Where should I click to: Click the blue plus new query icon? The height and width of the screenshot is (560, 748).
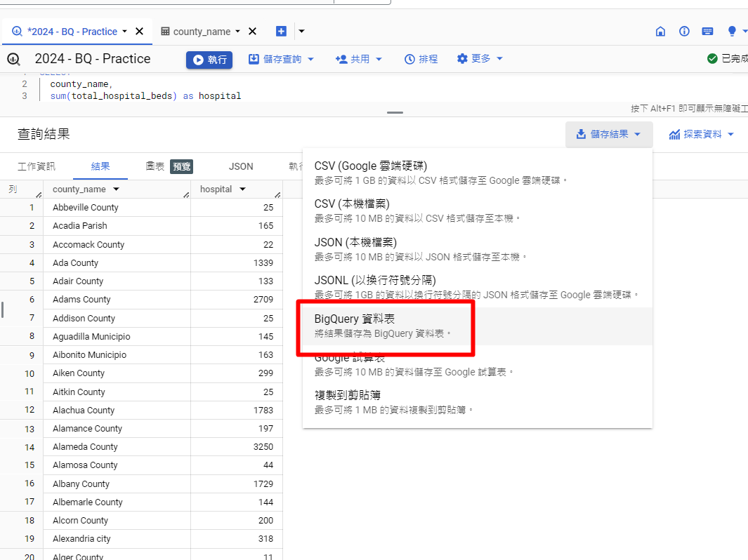pos(282,32)
